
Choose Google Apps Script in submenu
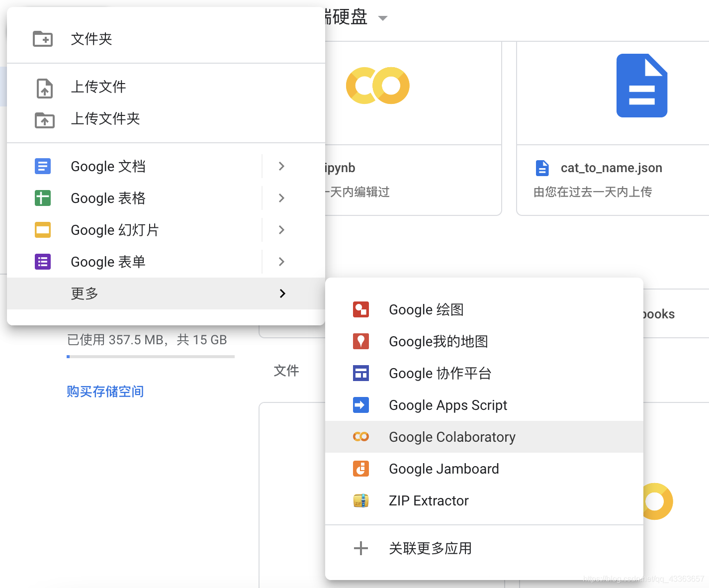[x=484, y=405]
